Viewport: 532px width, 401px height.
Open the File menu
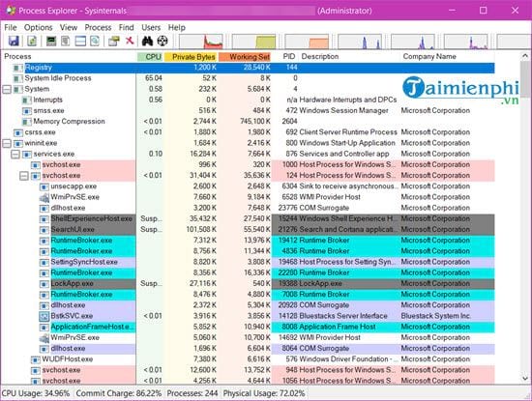(x=11, y=27)
